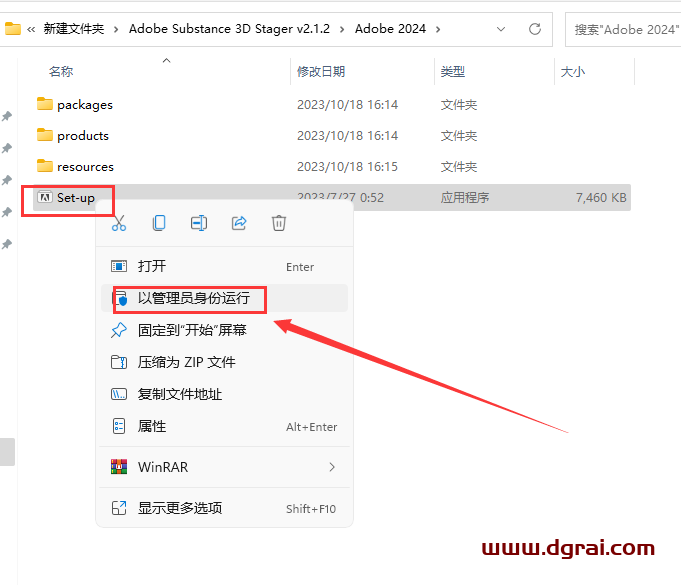
Task: Click the double-chevron breadcrumb overflow button
Action: pyautogui.click(x=31, y=30)
